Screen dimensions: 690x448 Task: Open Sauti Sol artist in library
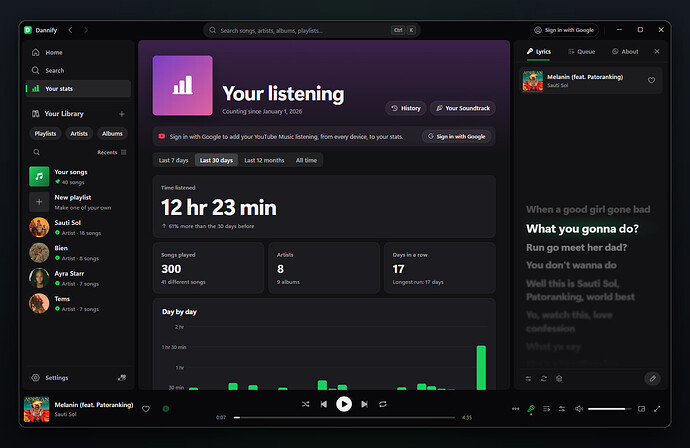click(x=78, y=228)
